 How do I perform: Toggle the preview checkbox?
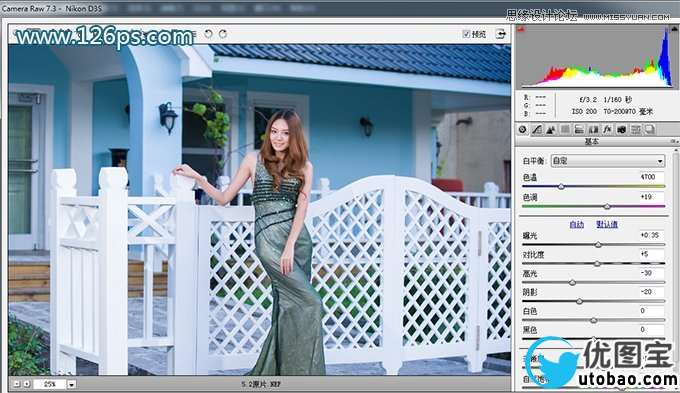click(x=466, y=34)
